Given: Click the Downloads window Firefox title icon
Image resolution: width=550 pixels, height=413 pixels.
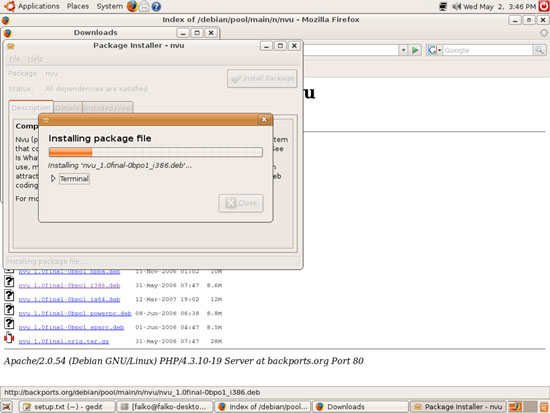Looking at the screenshot, I should pos(8,33).
